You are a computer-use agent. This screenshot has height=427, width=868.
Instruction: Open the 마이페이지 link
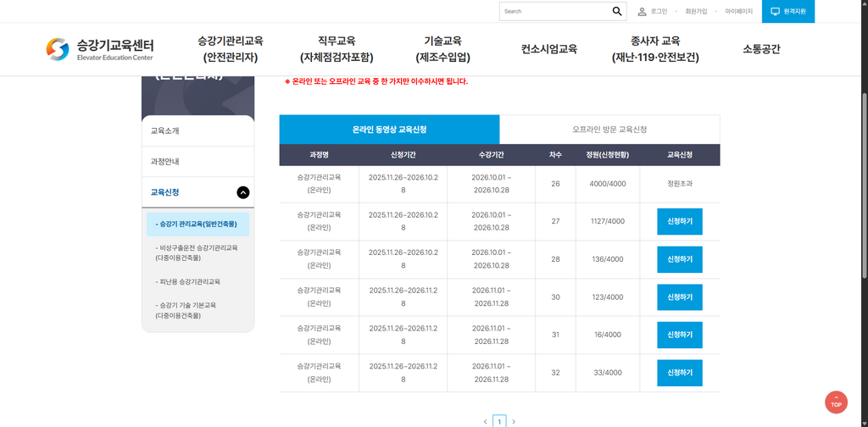click(x=738, y=11)
